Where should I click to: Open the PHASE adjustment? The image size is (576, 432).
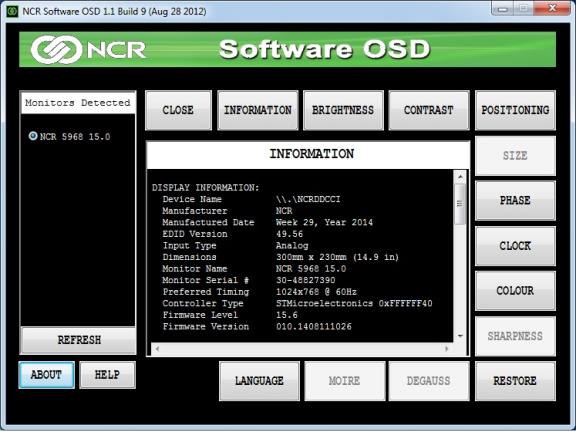(x=515, y=201)
